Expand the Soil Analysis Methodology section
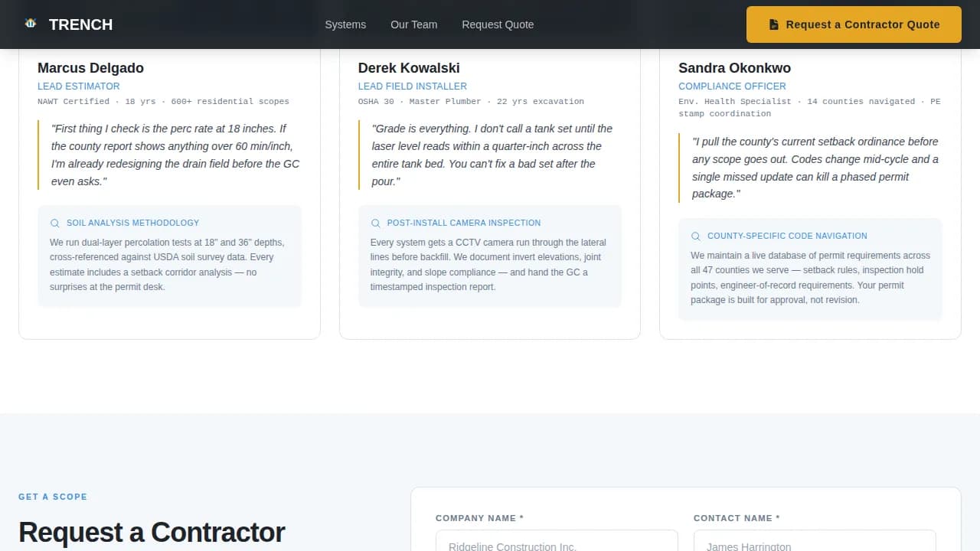 (x=132, y=223)
